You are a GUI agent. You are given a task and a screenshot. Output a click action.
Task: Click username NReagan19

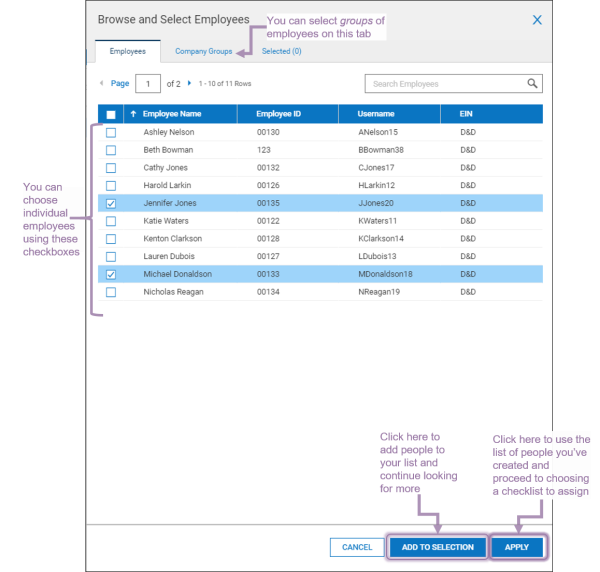[x=379, y=292]
